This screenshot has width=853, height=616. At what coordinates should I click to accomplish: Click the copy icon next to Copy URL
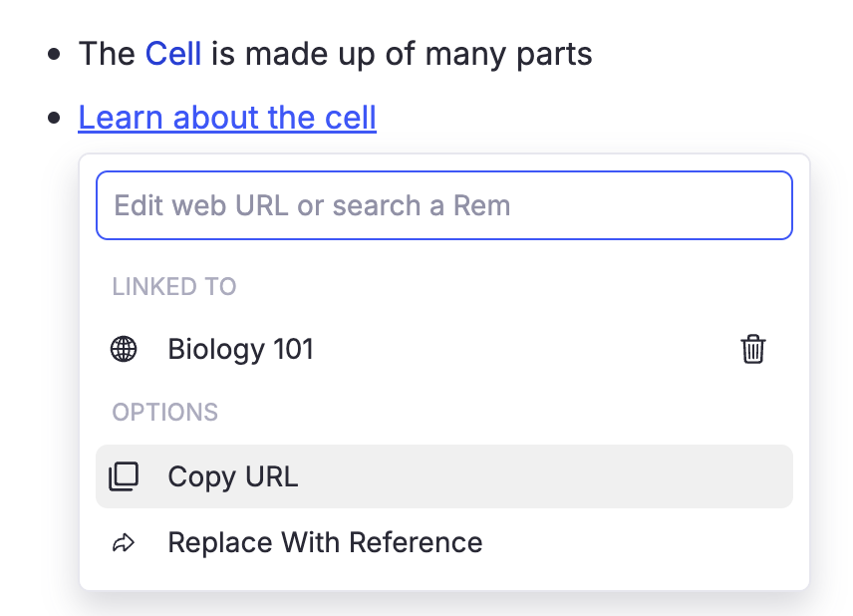[124, 476]
